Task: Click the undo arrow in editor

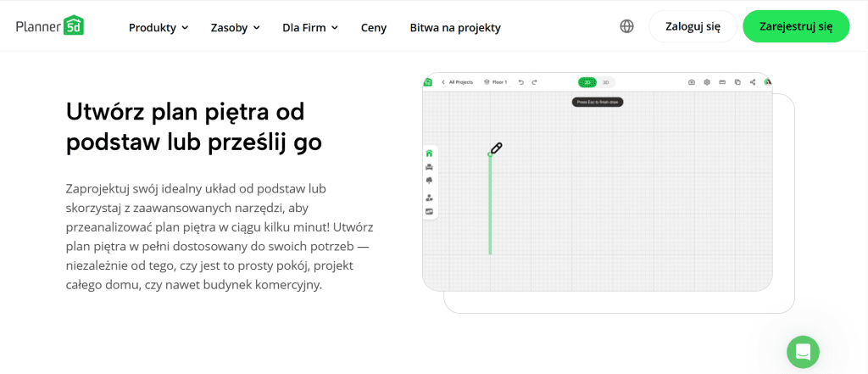Action: point(521,82)
